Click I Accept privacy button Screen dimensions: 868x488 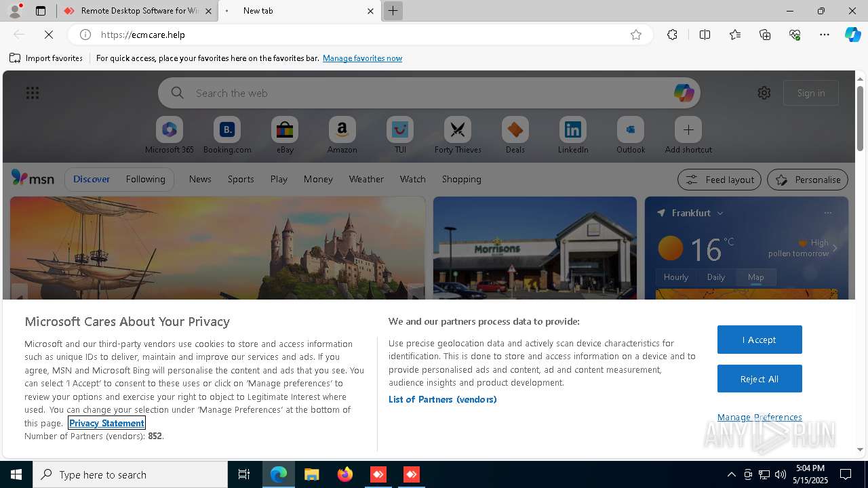pyautogui.click(x=759, y=340)
